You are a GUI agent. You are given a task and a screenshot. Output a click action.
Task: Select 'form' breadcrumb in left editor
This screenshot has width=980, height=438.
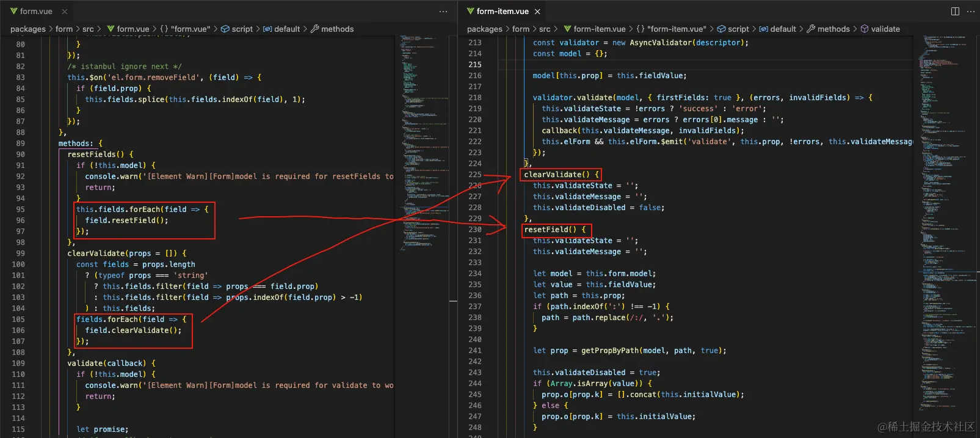coord(64,29)
